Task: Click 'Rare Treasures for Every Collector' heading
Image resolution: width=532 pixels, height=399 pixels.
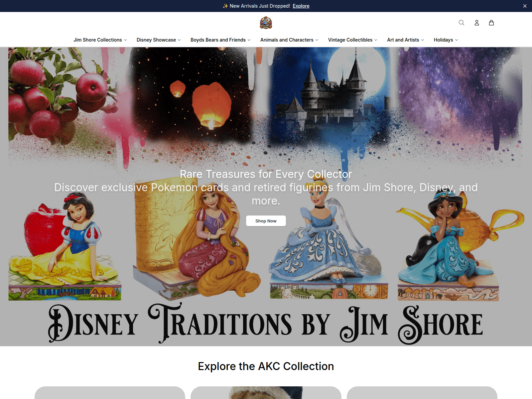Action: (x=266, y=174)
